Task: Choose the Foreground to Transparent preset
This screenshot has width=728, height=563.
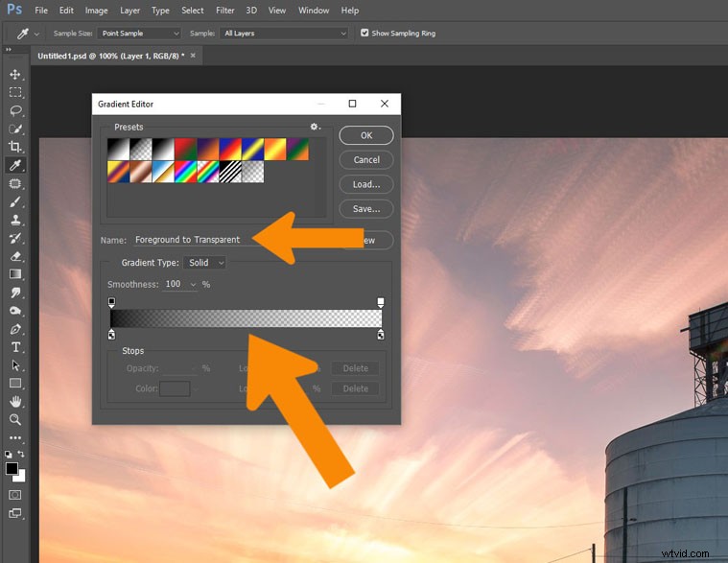Action: [x=141, y=149]
